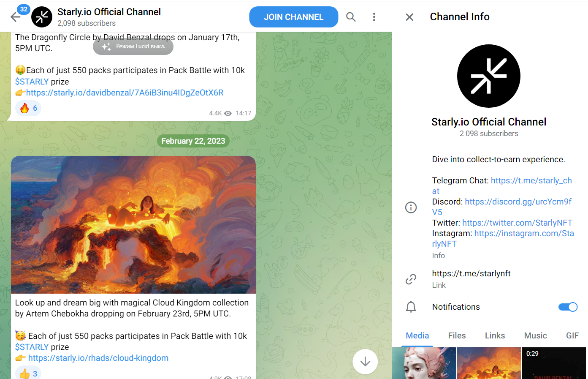Image resolution: width=588 pixels, height=379 pixels.
Task: Open the cloud-kingdom starly.io link
Action: pyautogui.click(x=98, y=358)
